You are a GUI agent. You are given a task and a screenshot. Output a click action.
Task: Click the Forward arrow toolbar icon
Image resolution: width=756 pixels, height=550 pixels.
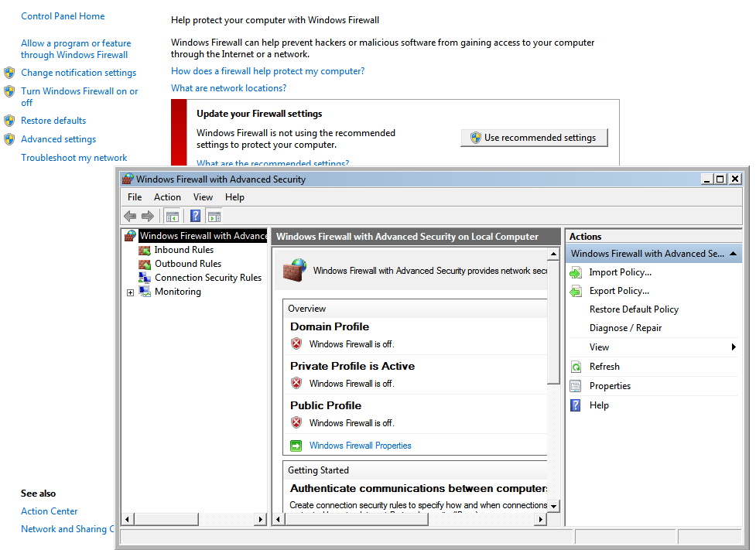point(148,216)
